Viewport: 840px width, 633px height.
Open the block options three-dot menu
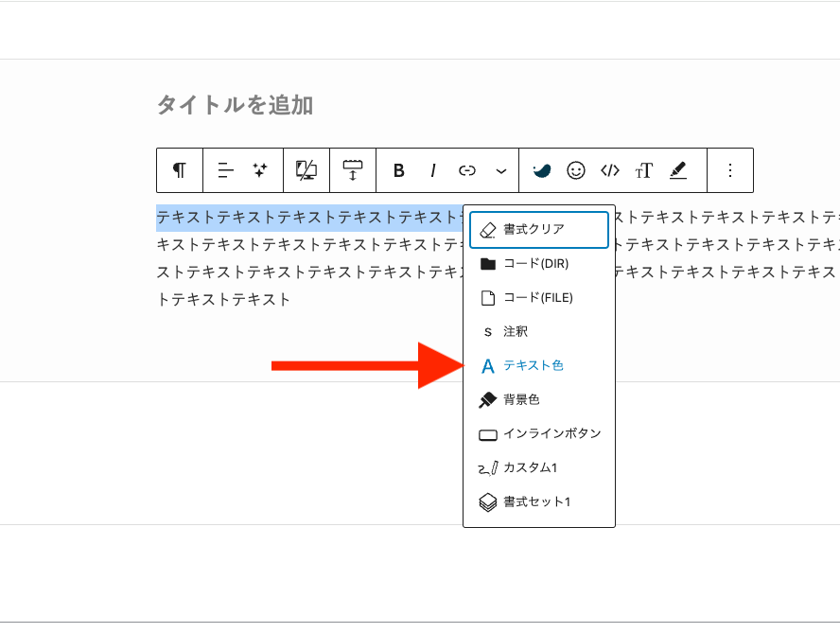pos(729,170)
